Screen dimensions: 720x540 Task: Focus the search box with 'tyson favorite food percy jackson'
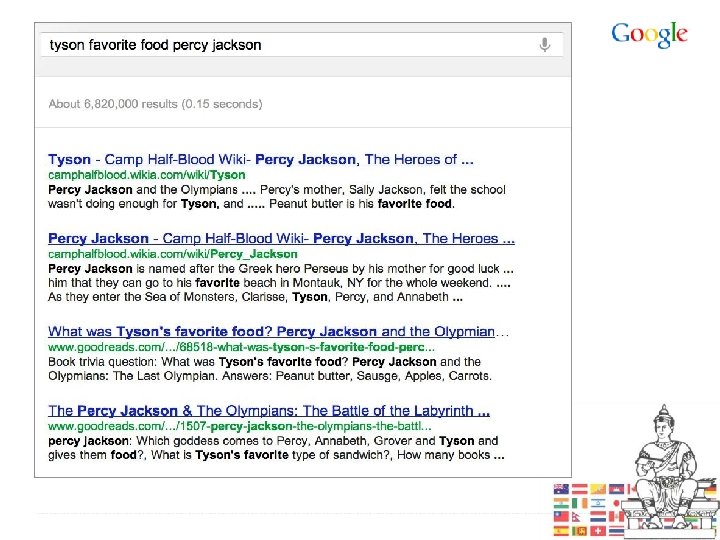pos(302,45)
